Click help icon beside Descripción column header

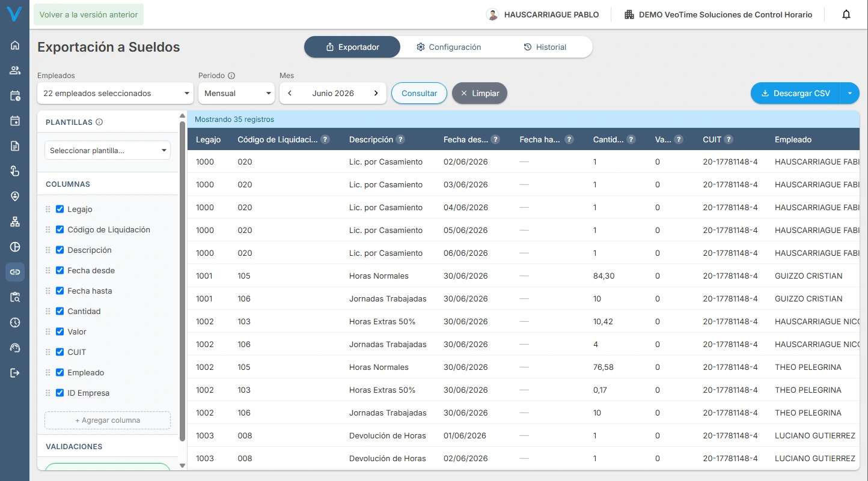coord(400,139)
